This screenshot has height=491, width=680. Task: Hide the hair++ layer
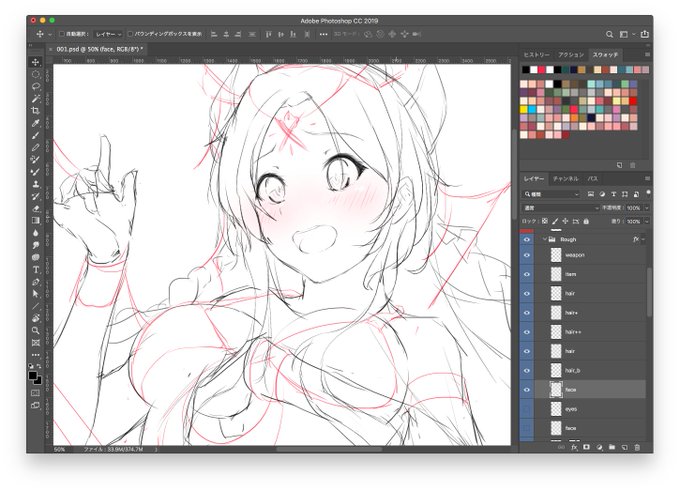(x=526, y=332)
